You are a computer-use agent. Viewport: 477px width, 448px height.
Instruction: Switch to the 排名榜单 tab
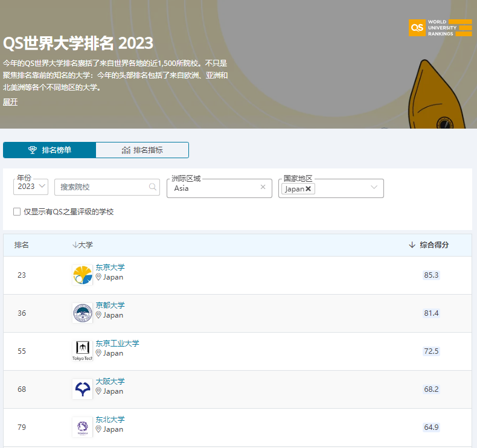tap(50, 150)
